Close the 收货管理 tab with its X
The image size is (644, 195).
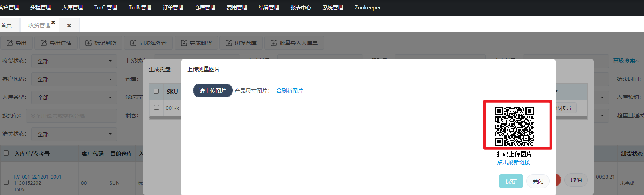coord(53,23)
